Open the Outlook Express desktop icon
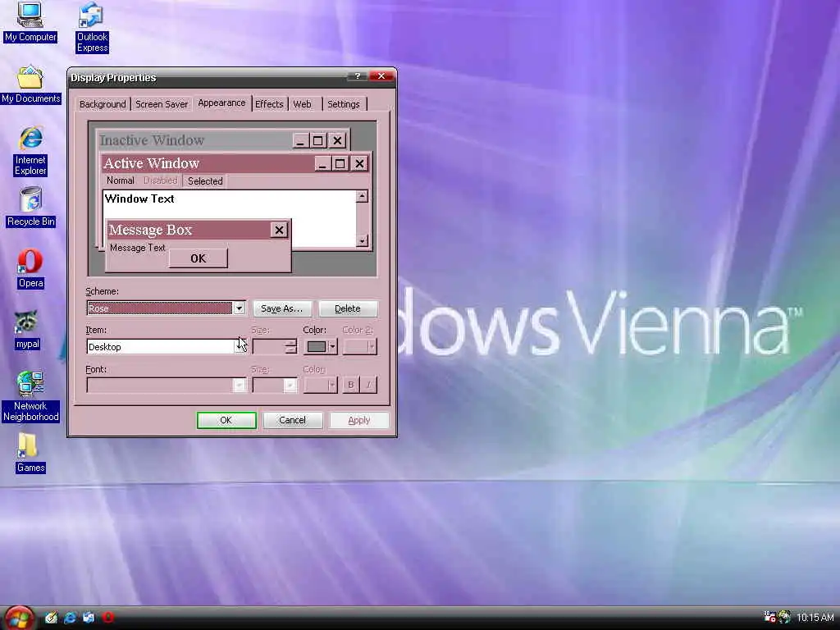The image size is (840, 630). pyautogui.click(x=92, y=27)
